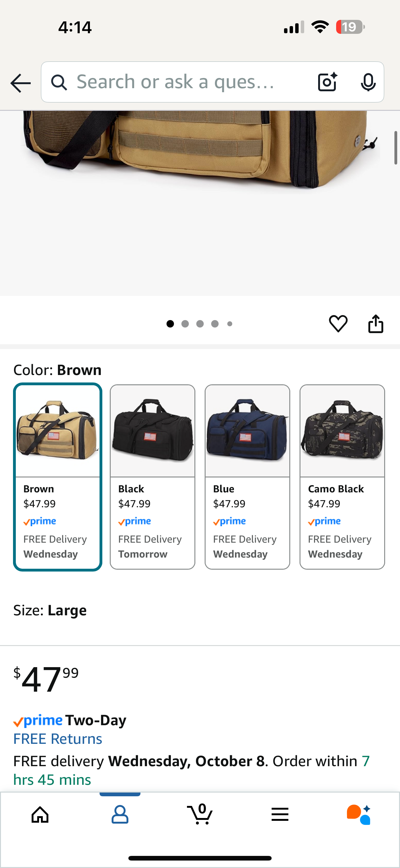This screenshot has width=400, height=868.
Task: Choose the Black color bag
Action: 153,477
